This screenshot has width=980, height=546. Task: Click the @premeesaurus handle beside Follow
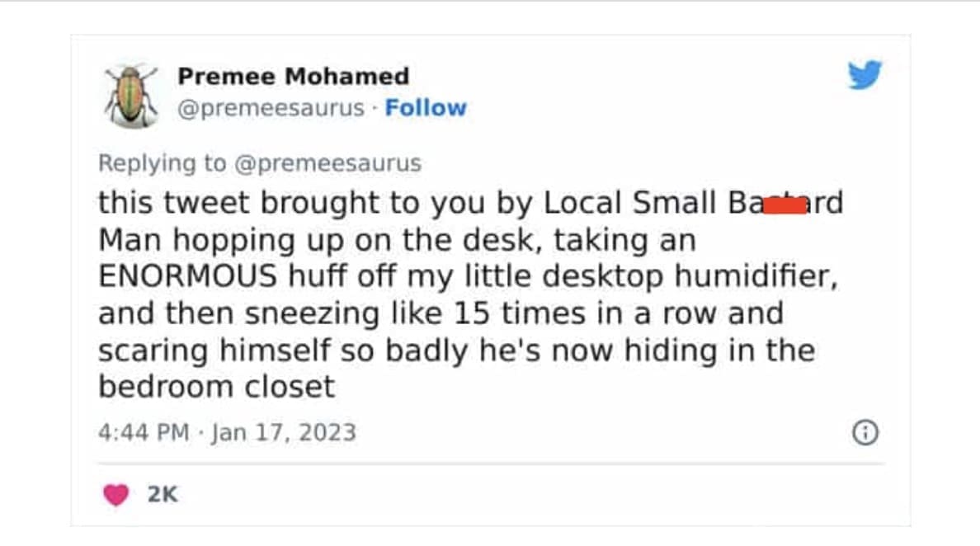click(x=271, y=108)
